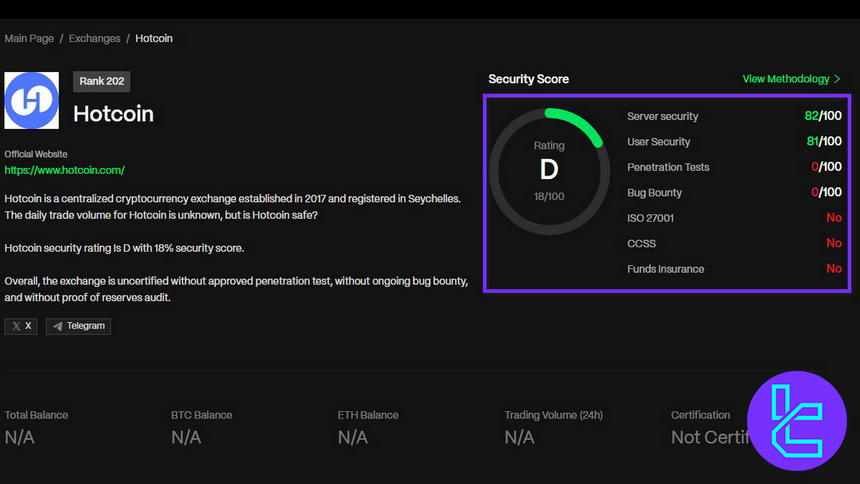The width and height of the screenshot is (860, 484).
Task: Open the hotcoin.com official website link
Action: (65, 170)
